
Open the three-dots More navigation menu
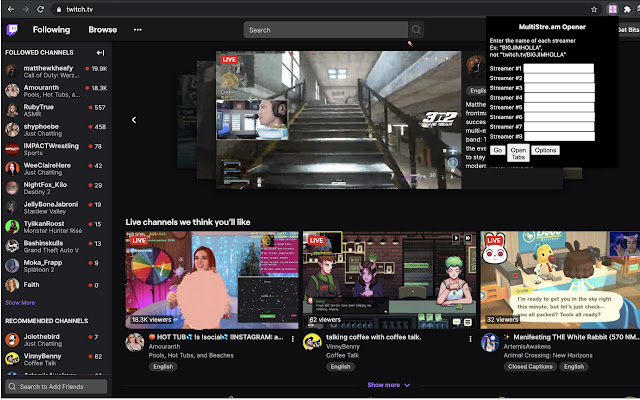pos(138,30)
